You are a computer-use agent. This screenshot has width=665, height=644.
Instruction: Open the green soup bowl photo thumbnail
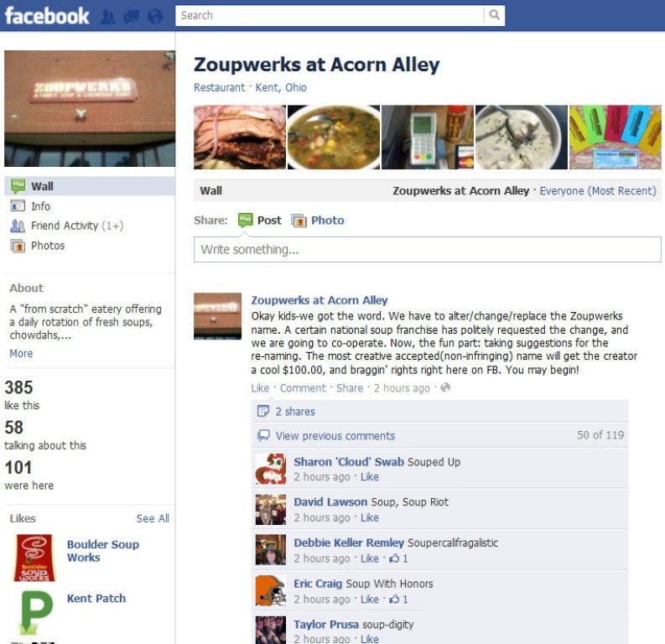[x=334, y=137]
